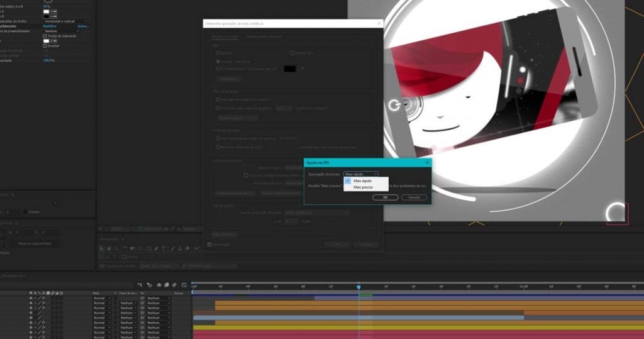Click the black color swatch in effect panel

point(46,16)
